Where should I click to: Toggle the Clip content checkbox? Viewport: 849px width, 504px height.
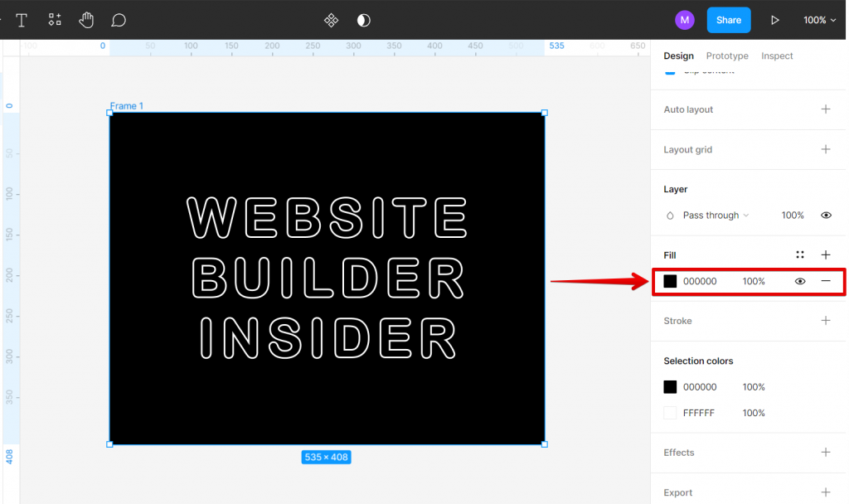click(670, 71)
